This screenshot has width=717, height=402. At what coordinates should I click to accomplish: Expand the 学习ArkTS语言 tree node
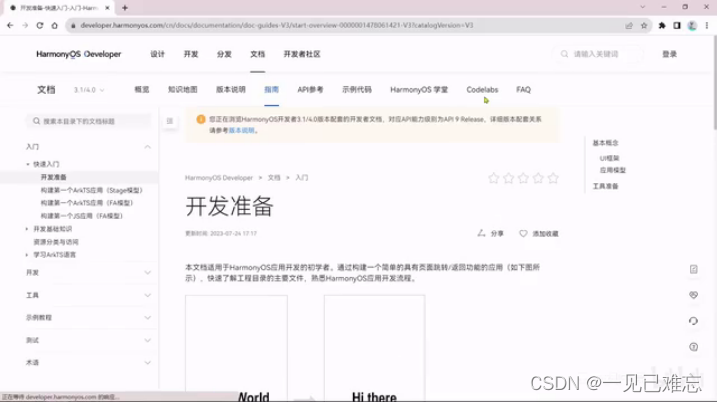(x=27, y=255)
